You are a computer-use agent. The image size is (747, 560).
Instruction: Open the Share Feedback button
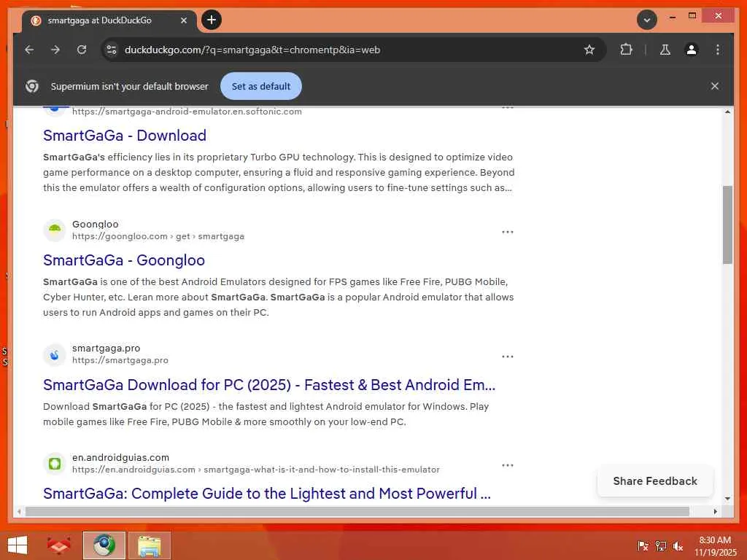(655, 481)
